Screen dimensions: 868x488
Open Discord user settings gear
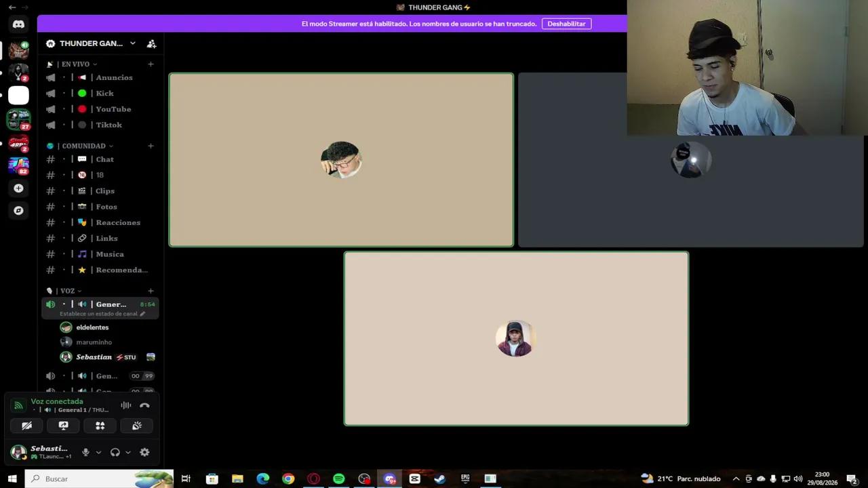tap(144, 452)
